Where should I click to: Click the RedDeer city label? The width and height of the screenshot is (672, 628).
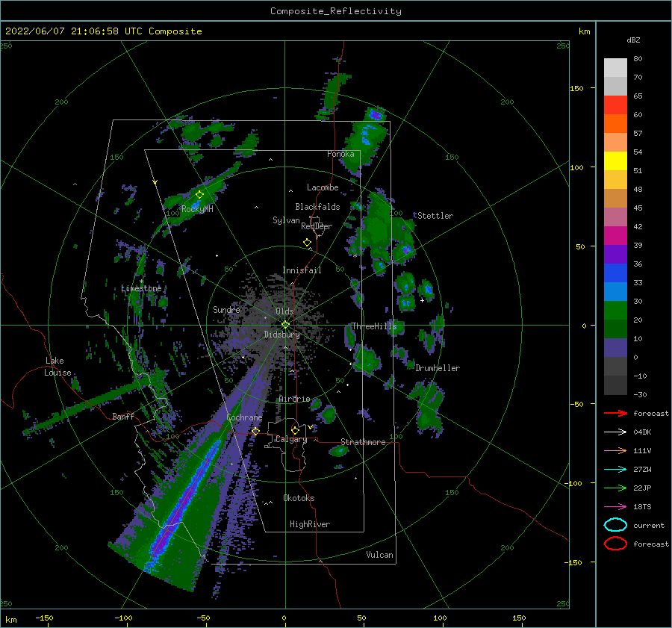(317, 226)
